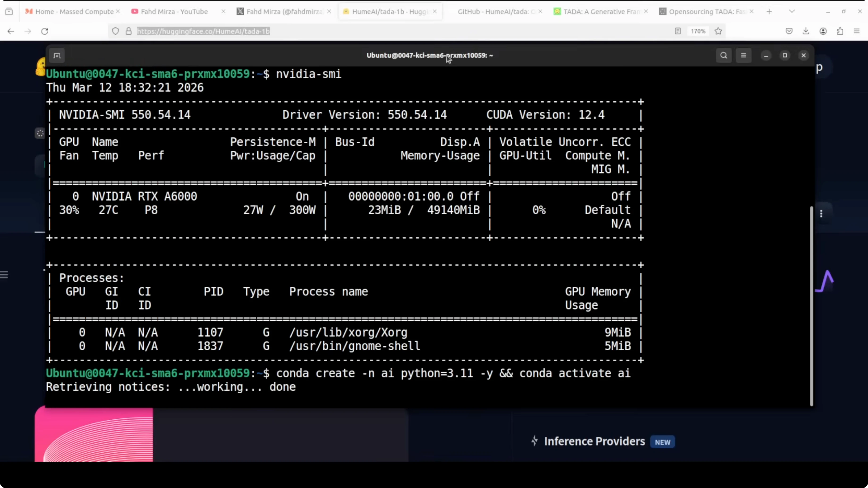Open the extensions puzzle-piece icon
Viewport: 868px width, 488px height.
tap(840, 31)
